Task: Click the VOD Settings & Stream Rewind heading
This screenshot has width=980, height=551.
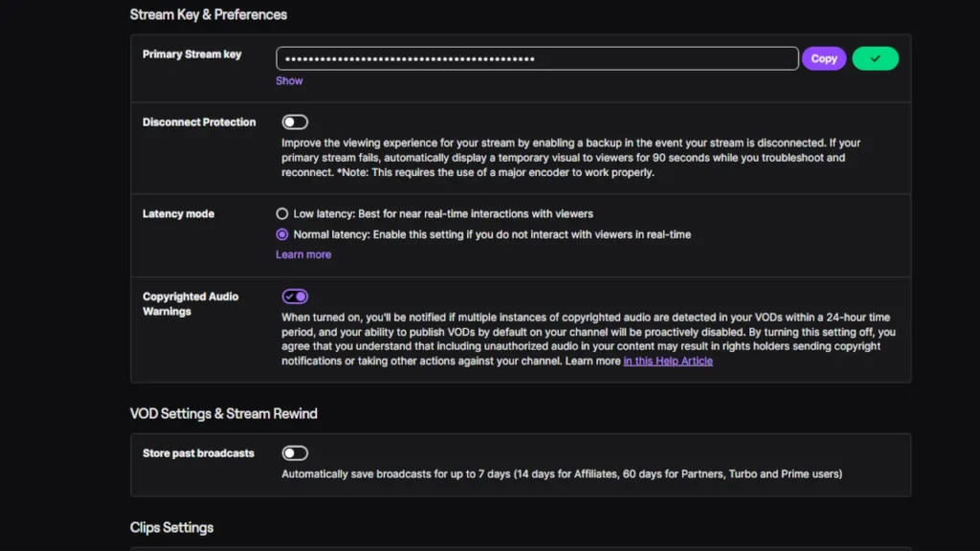Action: pos(223,413)
